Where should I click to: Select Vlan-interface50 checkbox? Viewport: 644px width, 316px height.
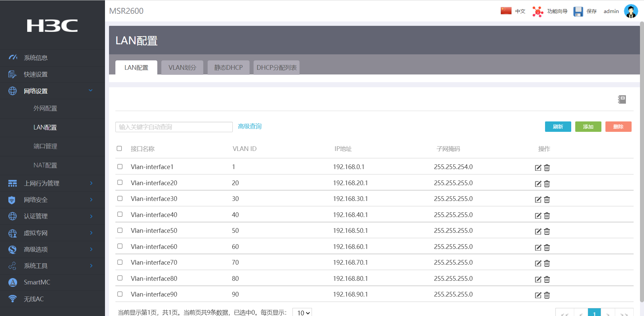(x=120, y=230)
